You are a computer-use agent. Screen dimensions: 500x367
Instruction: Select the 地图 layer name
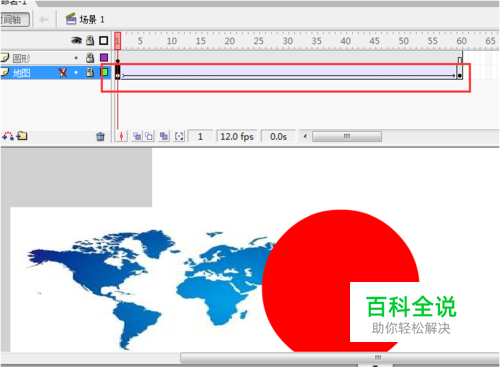[x=22, y=73]
